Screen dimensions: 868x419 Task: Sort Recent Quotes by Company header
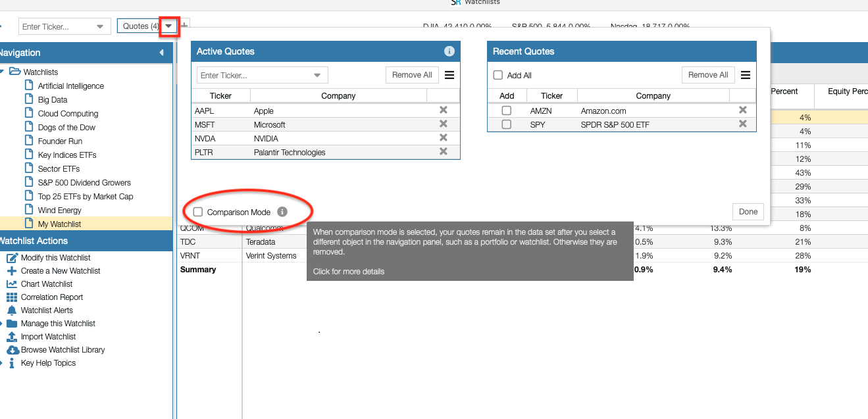[653, 96]
